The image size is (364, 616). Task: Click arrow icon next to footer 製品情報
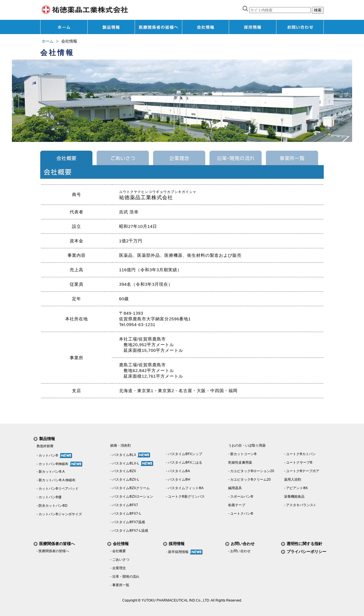pos(35,439)
